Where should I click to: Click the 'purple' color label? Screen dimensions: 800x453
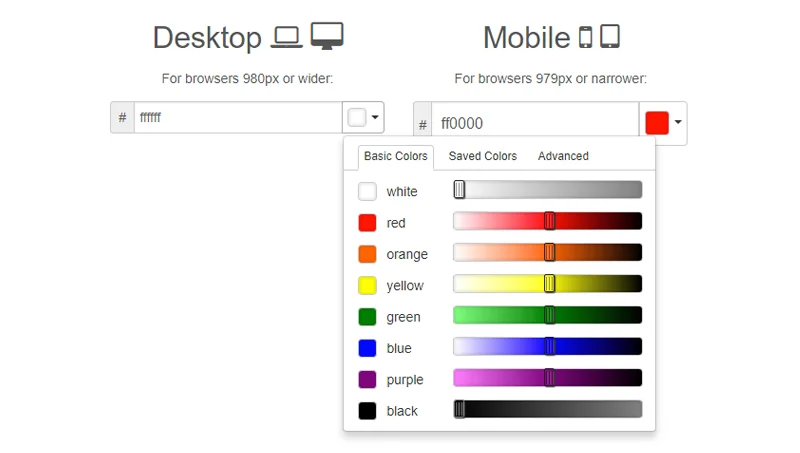405,380
